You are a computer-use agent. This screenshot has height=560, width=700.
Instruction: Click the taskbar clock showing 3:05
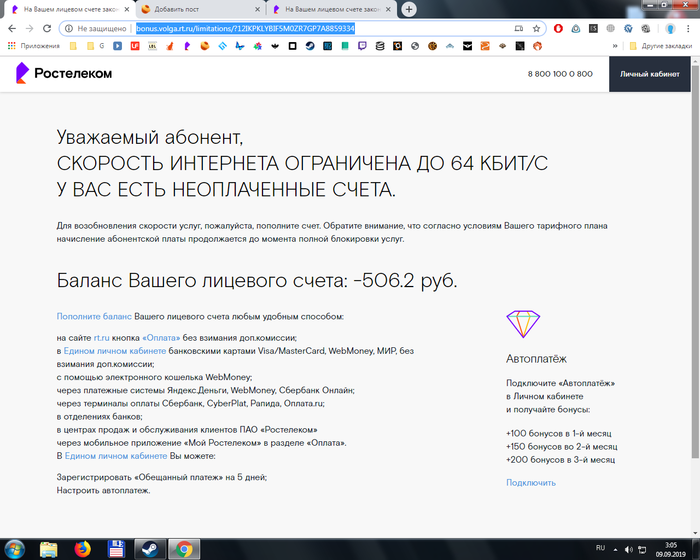tap(671, 550)
